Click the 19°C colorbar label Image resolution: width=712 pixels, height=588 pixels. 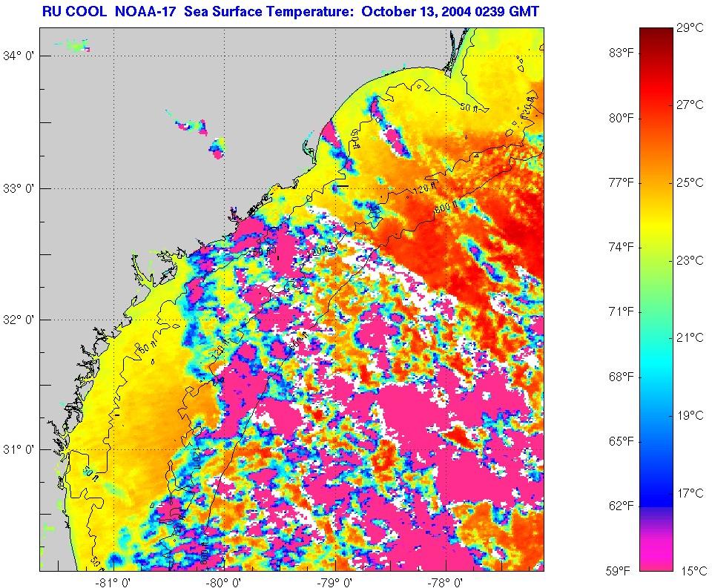690,415
